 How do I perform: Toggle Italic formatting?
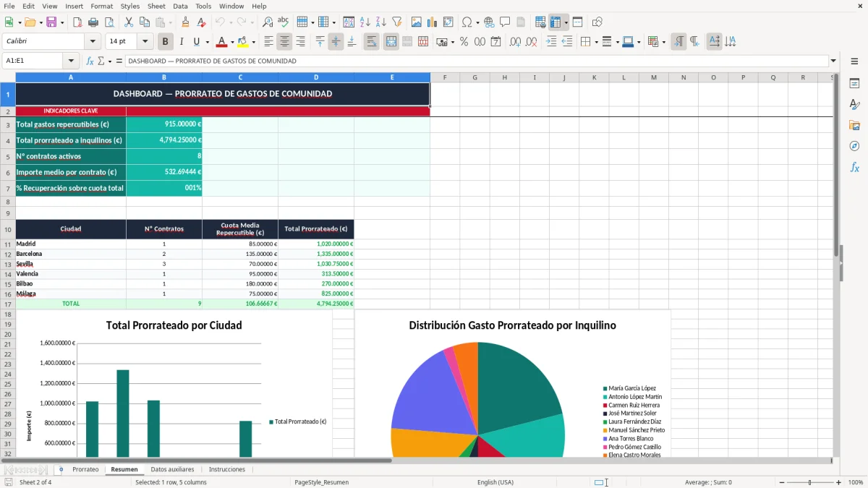181,42
